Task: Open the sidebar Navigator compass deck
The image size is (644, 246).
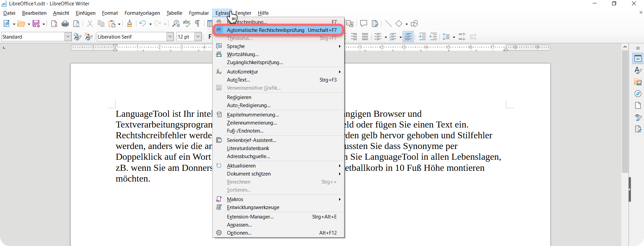Action: 638,94
